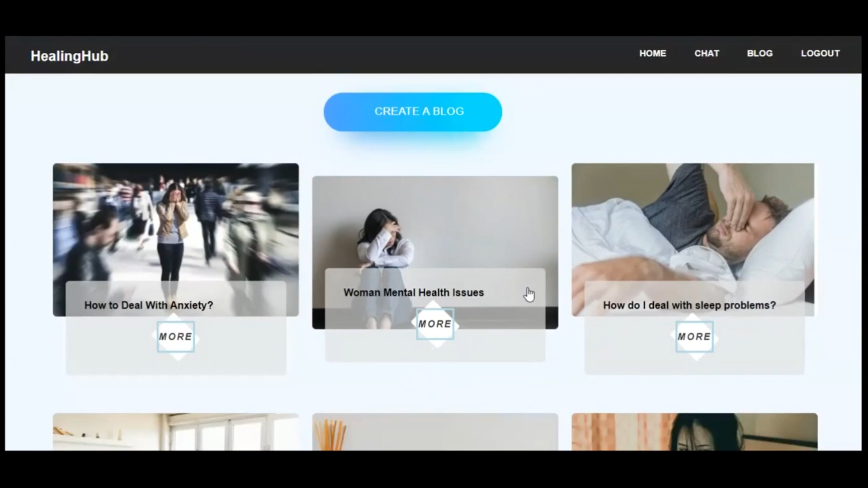Select How do I deal with sleep problems? title
Viewport: 868px width, 488px height.
(x=689, y=305)
